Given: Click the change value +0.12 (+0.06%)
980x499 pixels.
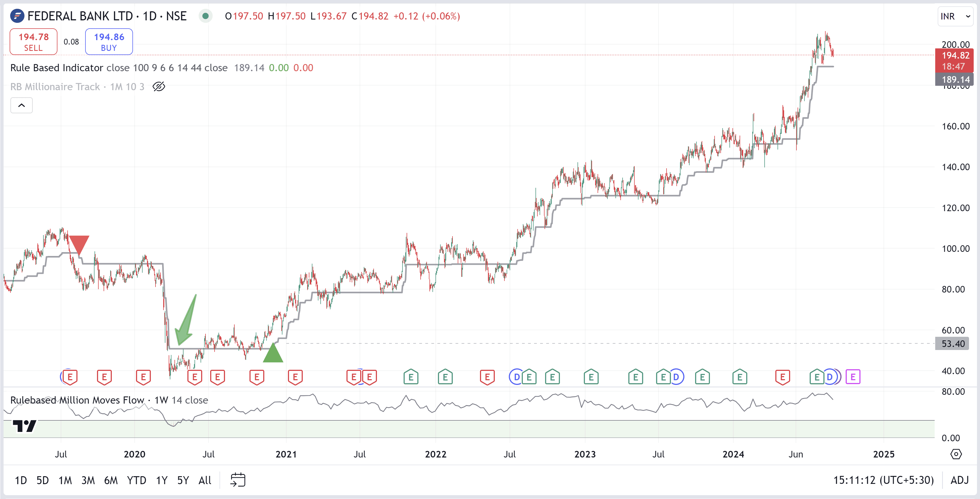Looking at the screenshot, I should [426, 16].
